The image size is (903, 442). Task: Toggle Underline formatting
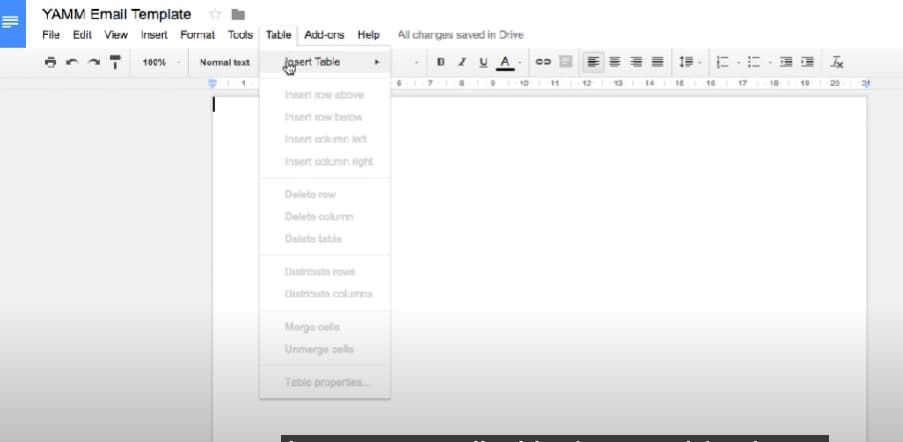[x=483, y=62]
